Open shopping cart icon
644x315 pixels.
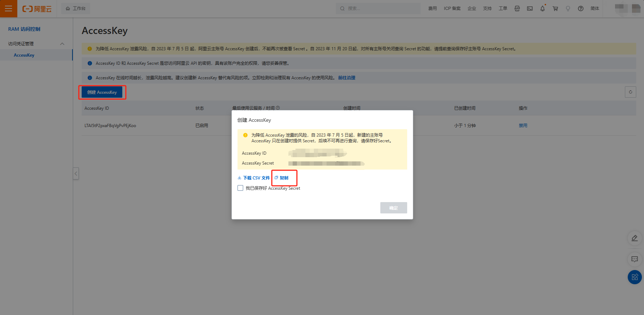click(x=555, y=8)
